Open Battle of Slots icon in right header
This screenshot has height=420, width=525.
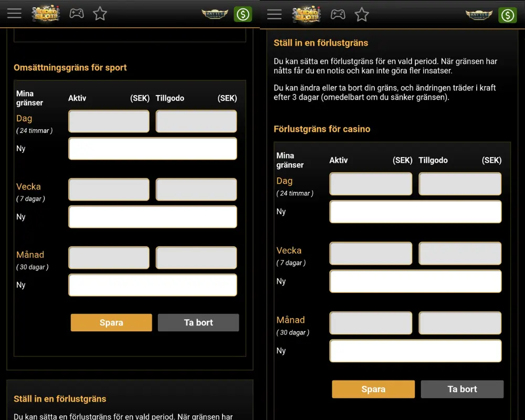[478, 15]
